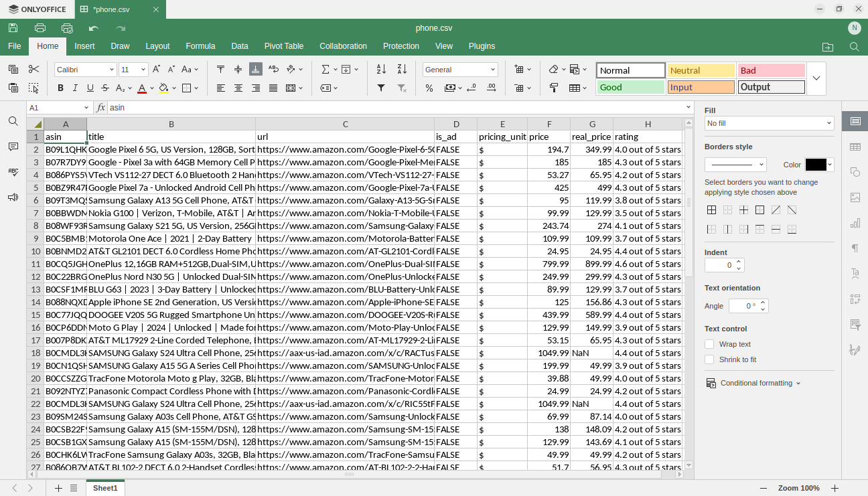Align text to the left

pos(221,88)
